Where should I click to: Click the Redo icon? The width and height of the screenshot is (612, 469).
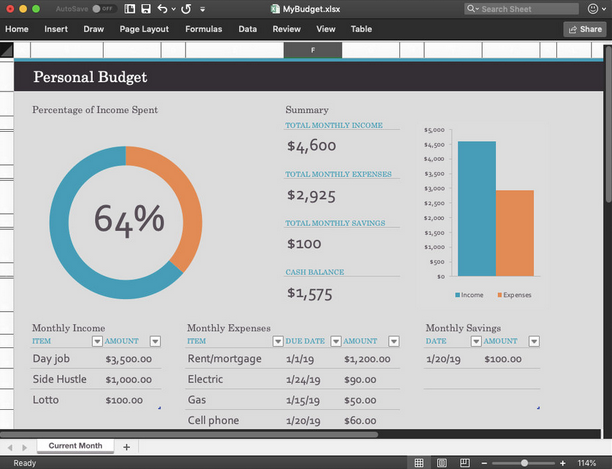[x=186, y=9]
